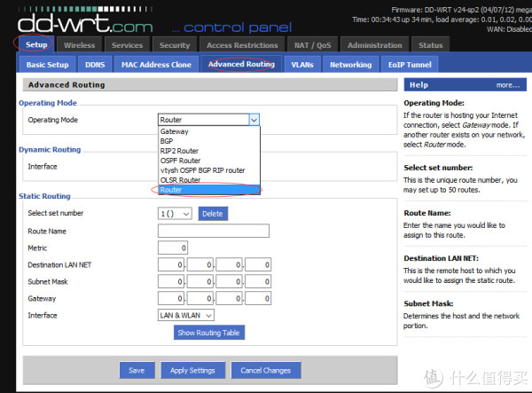Click first octet of Subnet Mask

171,281
